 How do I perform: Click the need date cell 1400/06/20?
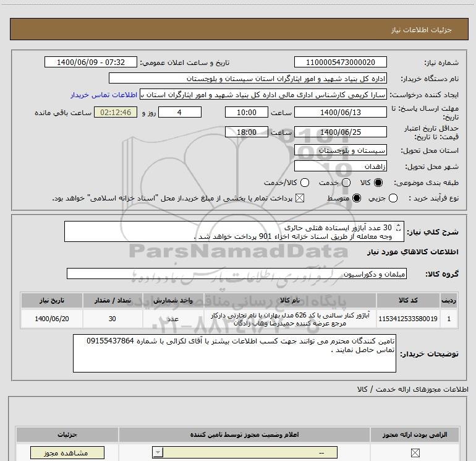pos(52,319)
